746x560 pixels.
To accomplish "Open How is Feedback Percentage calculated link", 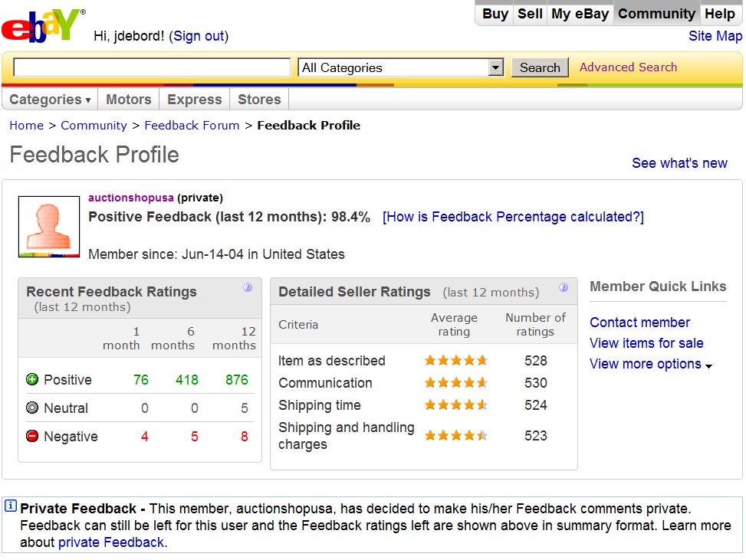I will pyautogui.click(x=513, y=217).
